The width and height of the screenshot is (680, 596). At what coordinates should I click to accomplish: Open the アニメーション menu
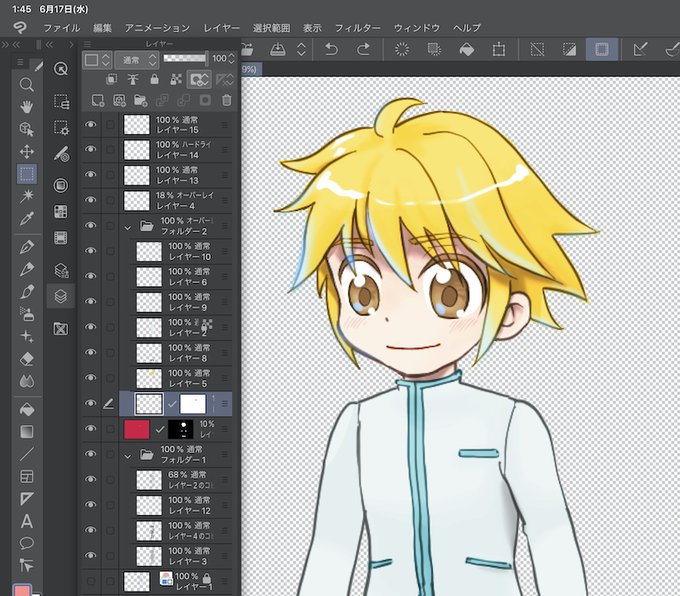pos(157,28)
